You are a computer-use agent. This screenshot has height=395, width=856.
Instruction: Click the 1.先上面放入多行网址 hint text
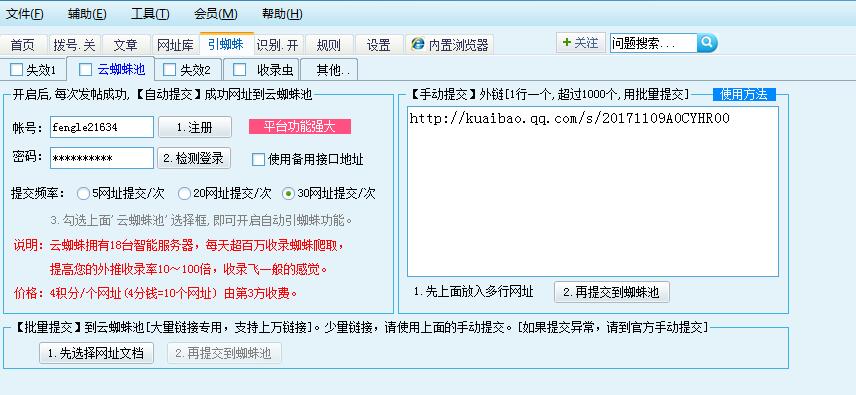click(x=473, y=292)
